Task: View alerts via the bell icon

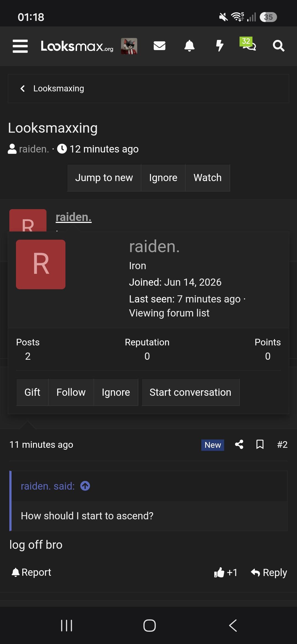Action: coord(189,46)
